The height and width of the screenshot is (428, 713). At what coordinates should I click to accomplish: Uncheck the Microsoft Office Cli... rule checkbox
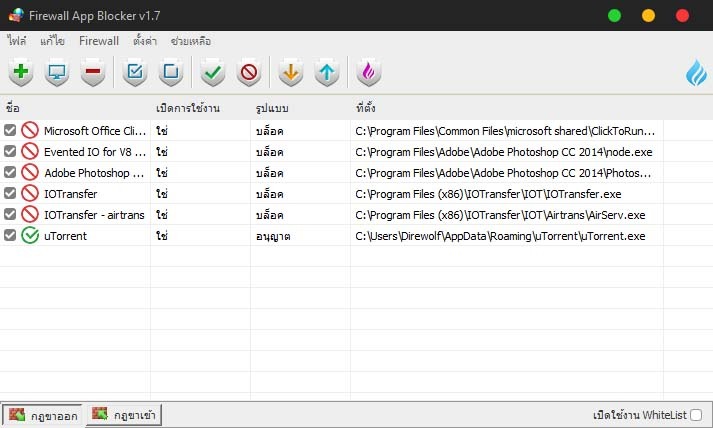10,131
